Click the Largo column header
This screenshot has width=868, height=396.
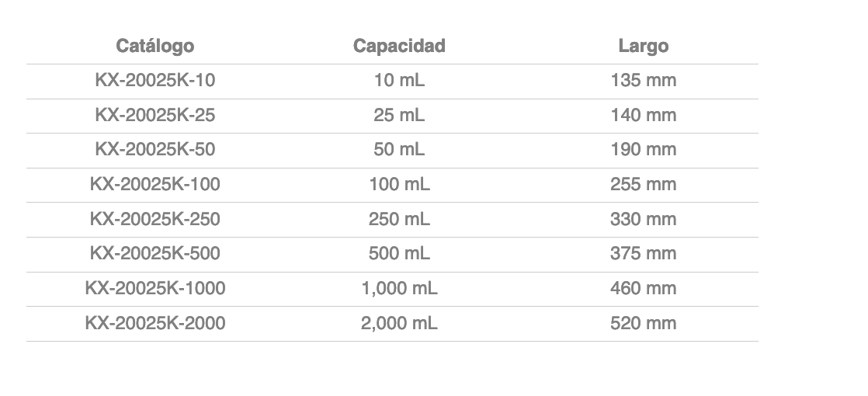pyautogui.click(x=643, y=46)
